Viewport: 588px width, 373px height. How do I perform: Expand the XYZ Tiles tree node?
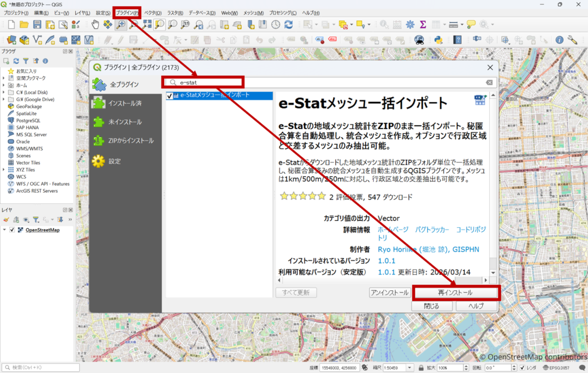pyautogui.click(x=4, y=170)
